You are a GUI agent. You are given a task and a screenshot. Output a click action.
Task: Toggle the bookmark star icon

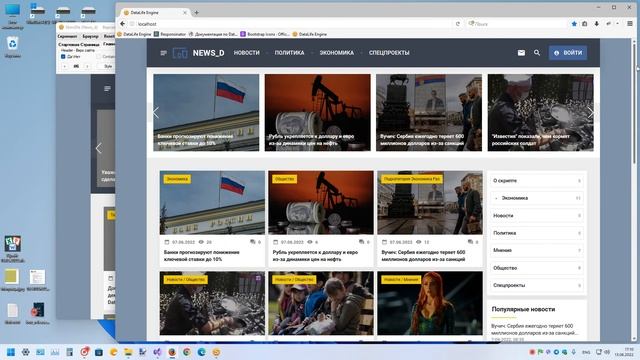click(x=574, y=24)
